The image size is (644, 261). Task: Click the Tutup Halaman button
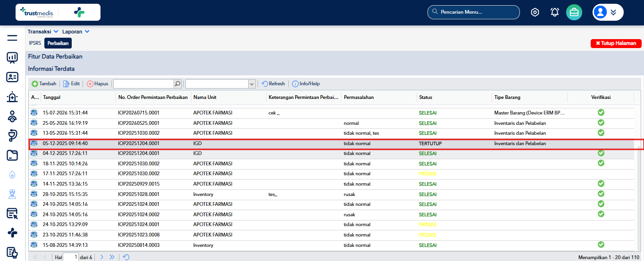(x=616, y=43)
